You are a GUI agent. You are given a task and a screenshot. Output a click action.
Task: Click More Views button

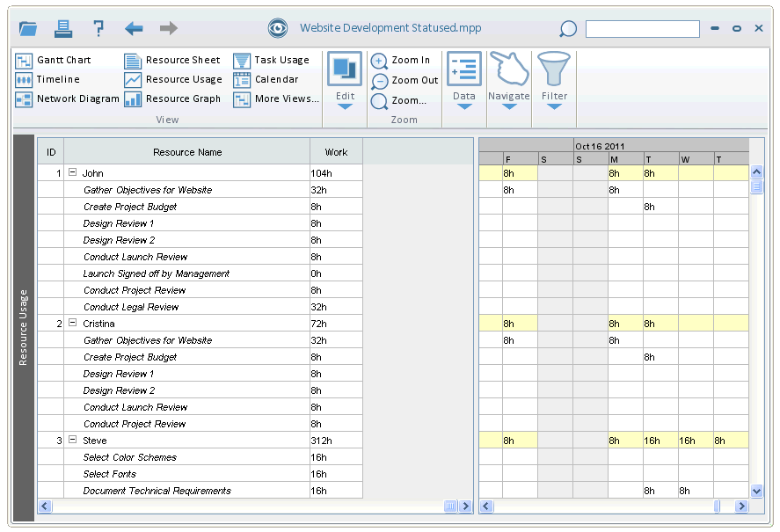click(x=276, y=99)
